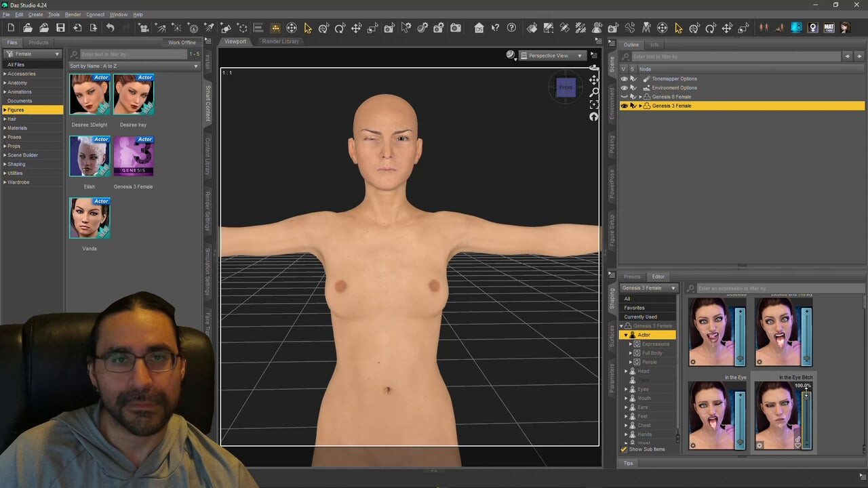Select the Vanda figure thumbnail
868x488 pixels.
(90, 218)
